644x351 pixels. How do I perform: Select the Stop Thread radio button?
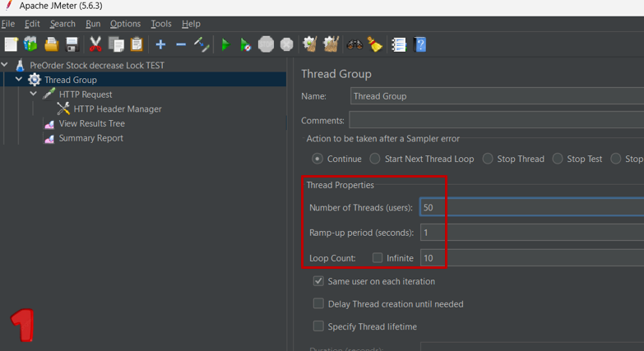click(488, 159)
